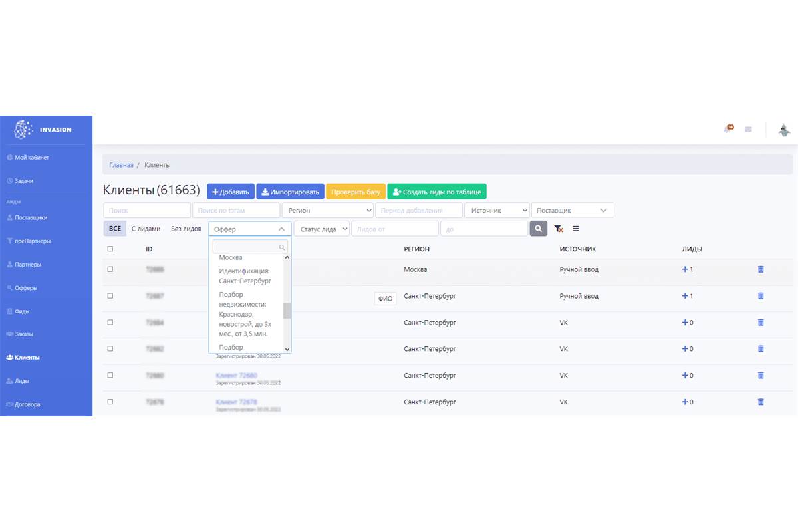Screen dimensions: 798x532
Task: Choose offer Идентификация: Санкт-Петербург
Action: pos(245,276)
